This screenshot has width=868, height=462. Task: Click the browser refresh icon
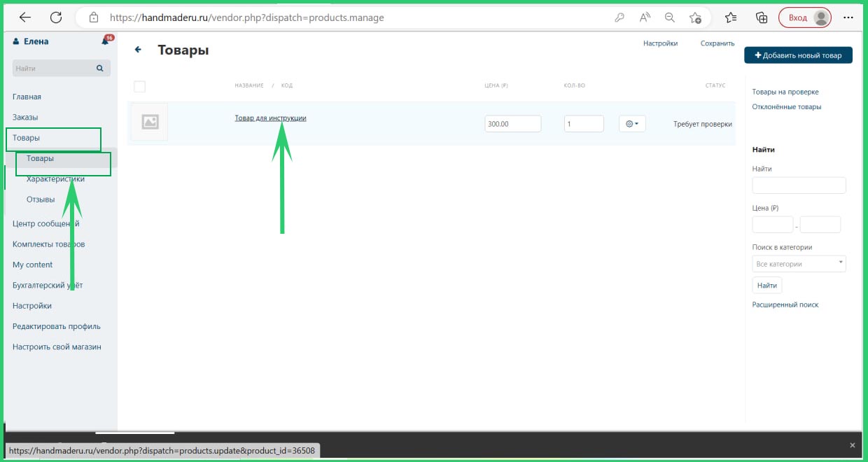pyautogui.click(x=56, y=17)
